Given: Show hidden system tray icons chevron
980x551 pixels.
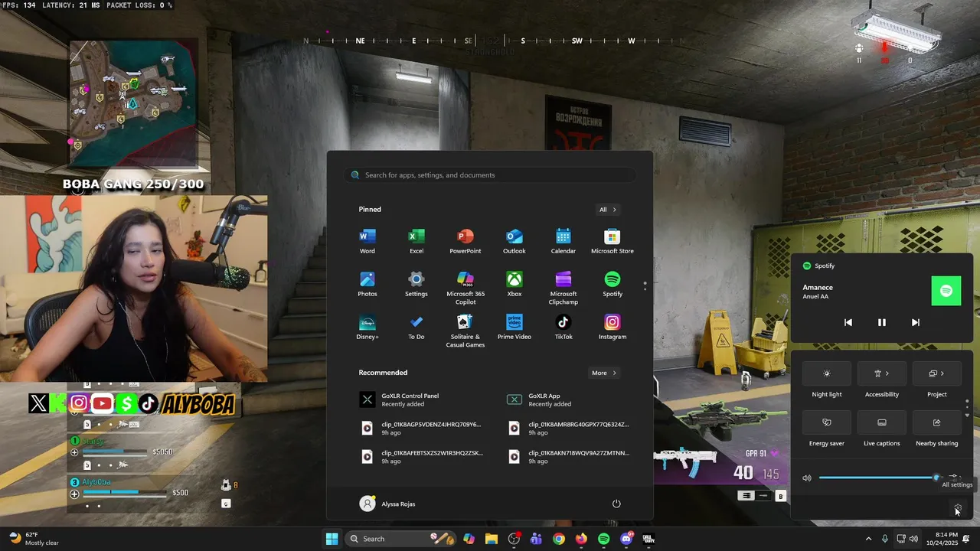Looking at the screenshot, I should point(868,539).
